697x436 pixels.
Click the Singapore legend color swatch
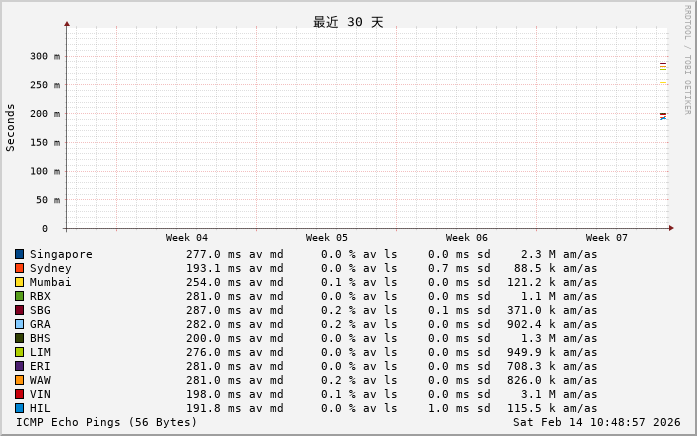[19, 254]
